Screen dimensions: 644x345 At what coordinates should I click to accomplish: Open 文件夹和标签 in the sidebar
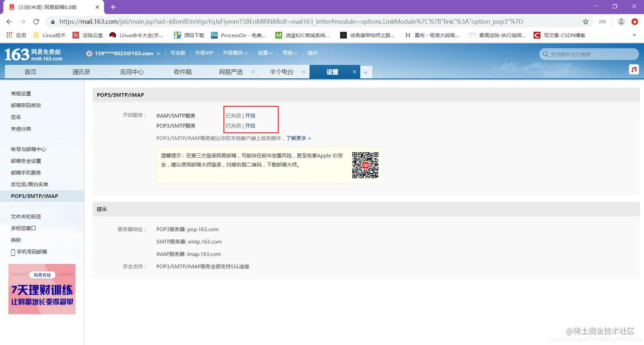[26, 217]
